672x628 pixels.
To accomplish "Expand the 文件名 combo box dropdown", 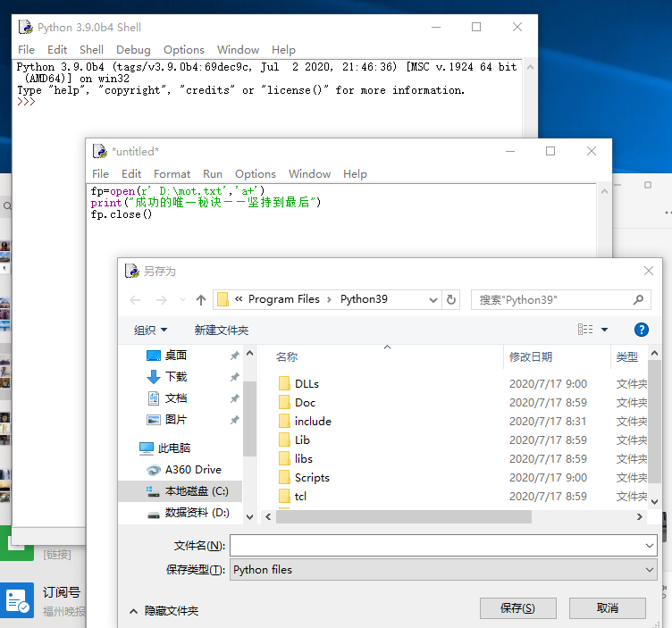I will (x=650, y=545).
